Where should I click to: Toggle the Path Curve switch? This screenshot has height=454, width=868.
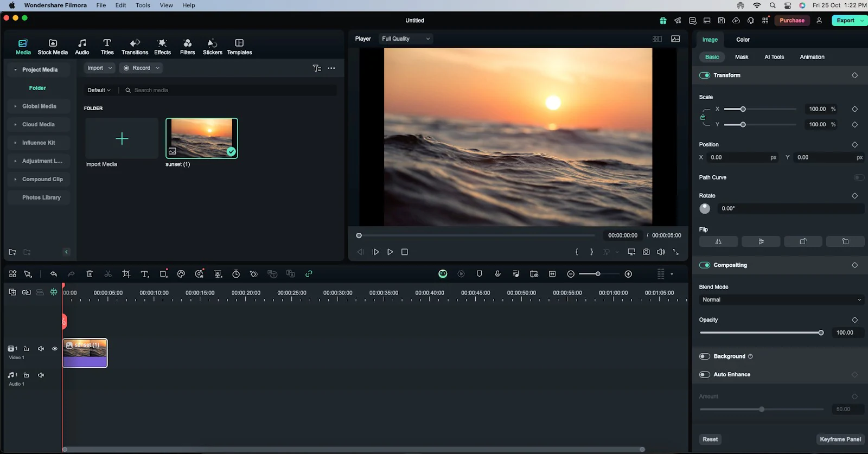859,177
